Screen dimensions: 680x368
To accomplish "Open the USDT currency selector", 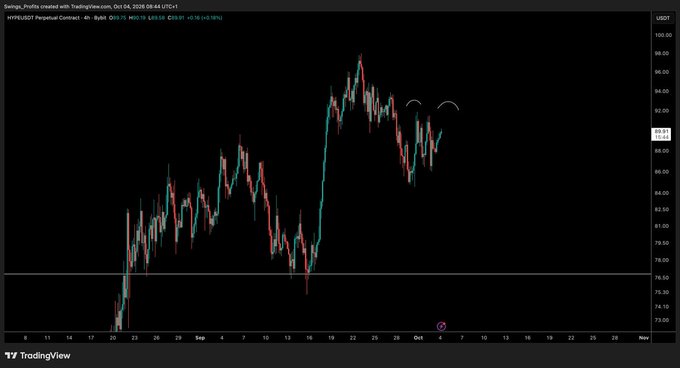I will [663, 18].
